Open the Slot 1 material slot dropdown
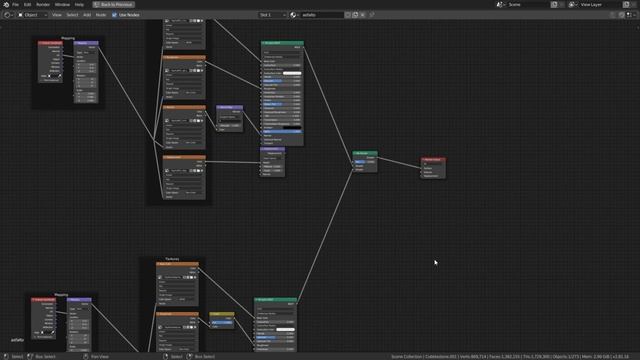Viewport: 640px width, 360px height. point(272,15)
